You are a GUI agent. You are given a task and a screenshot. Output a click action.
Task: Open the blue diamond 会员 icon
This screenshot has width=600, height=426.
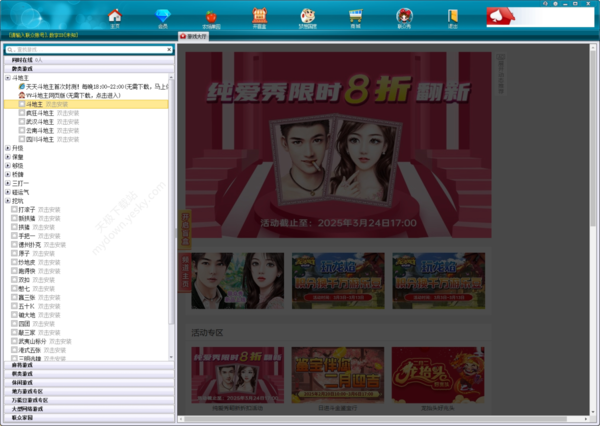(x=163, y=16)
